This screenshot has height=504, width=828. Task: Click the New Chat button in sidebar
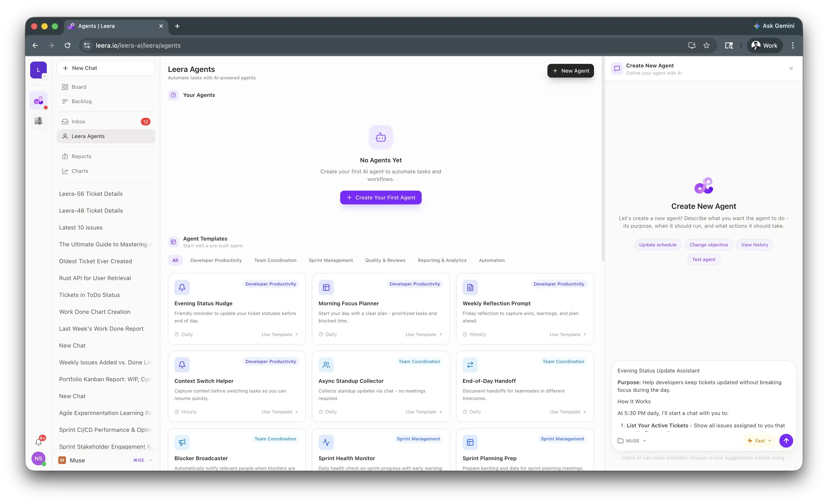pyautogui.click(x=106, y=68)
